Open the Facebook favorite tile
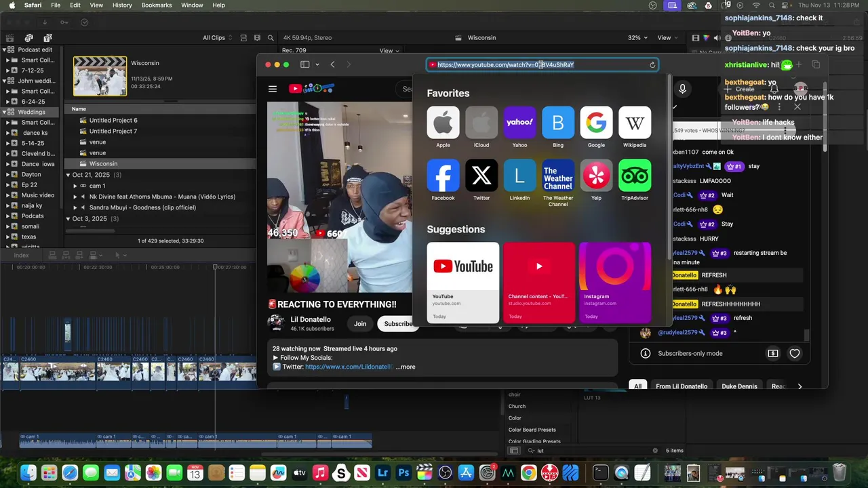The height and width of the screenshot is (488, 868). (443, 176)
